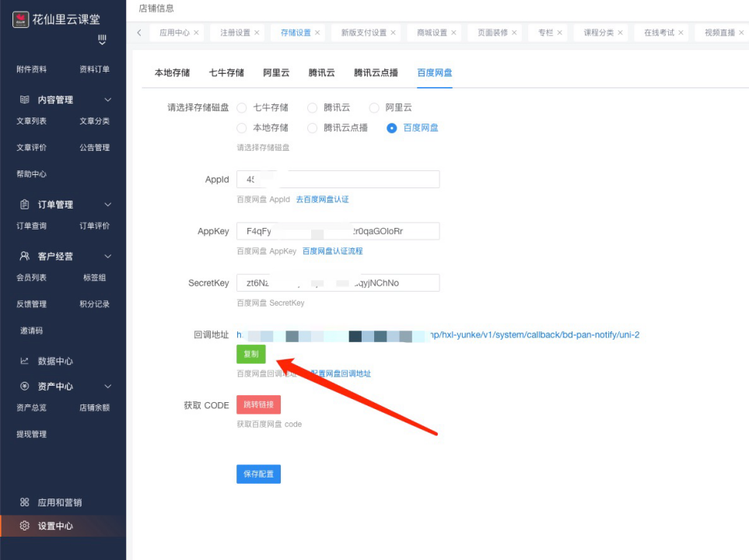Open 帮助中心 in sidebar
Image resolution: width=749 pixels, height=560 pixels.
32,174
